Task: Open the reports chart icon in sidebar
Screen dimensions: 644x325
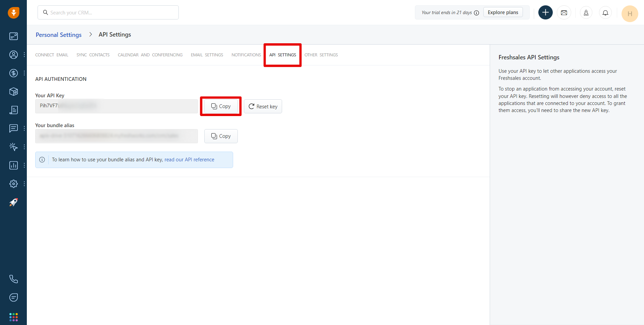Action: click(13, 165)
